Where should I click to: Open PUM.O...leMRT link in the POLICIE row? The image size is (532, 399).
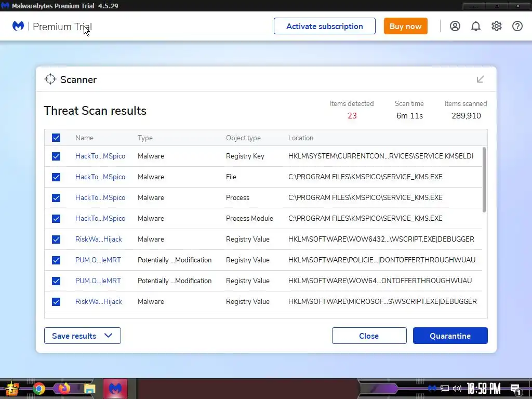[98, 260]
